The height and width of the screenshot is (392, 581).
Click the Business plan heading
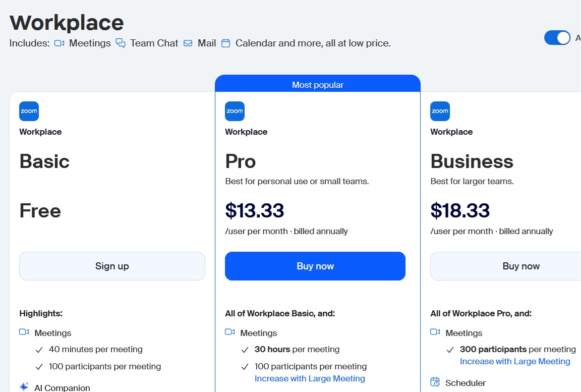[472, 161]
